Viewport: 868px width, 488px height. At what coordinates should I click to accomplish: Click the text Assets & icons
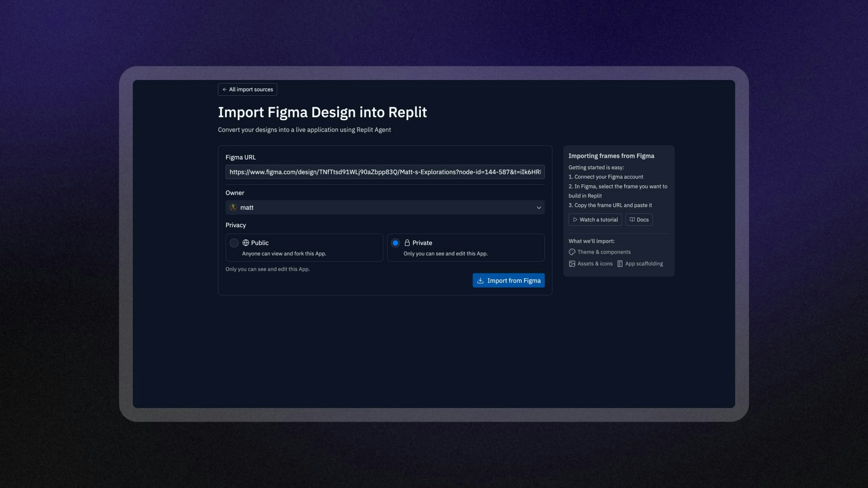[x=595, y=264]
